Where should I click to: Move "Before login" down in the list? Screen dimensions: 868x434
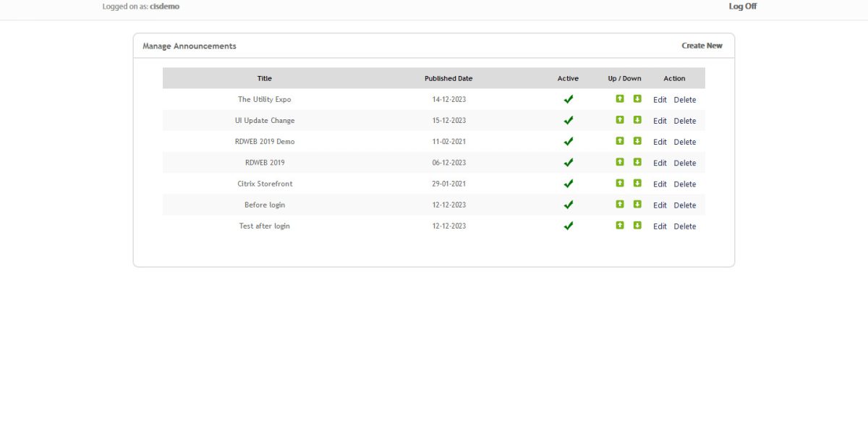tap(637, 204)
